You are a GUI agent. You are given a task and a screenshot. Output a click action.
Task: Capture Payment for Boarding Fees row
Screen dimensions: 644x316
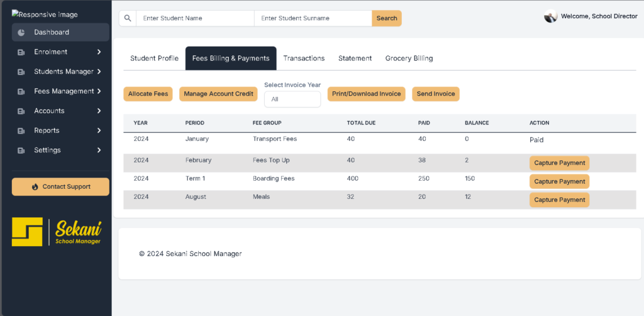[x=559, y=181]
